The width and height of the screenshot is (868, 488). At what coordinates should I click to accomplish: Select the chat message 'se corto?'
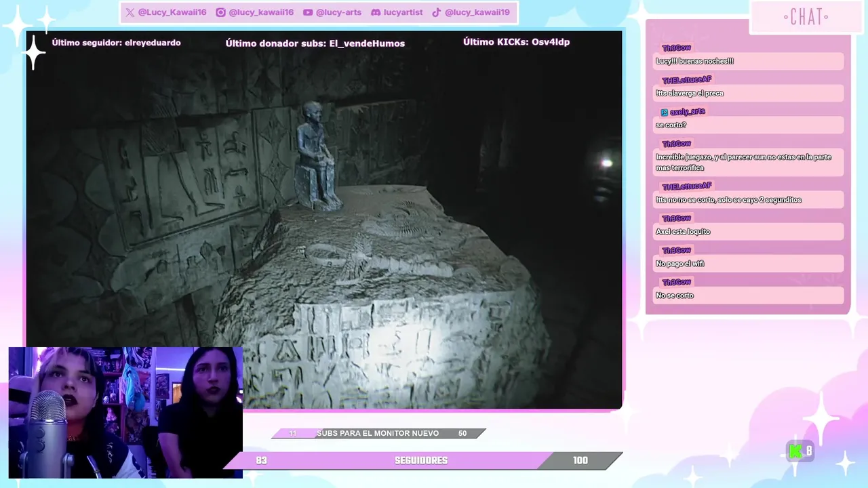(749, 125)
